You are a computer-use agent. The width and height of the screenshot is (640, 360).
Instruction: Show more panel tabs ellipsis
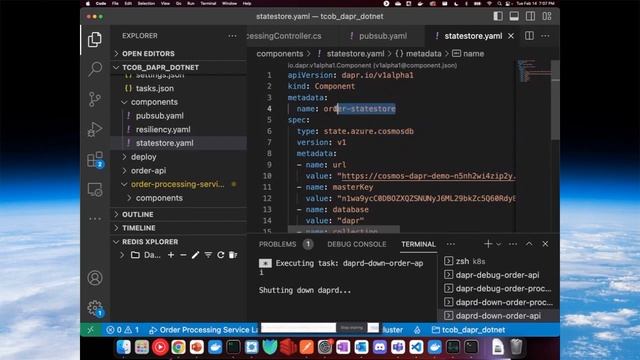(451, 244)
